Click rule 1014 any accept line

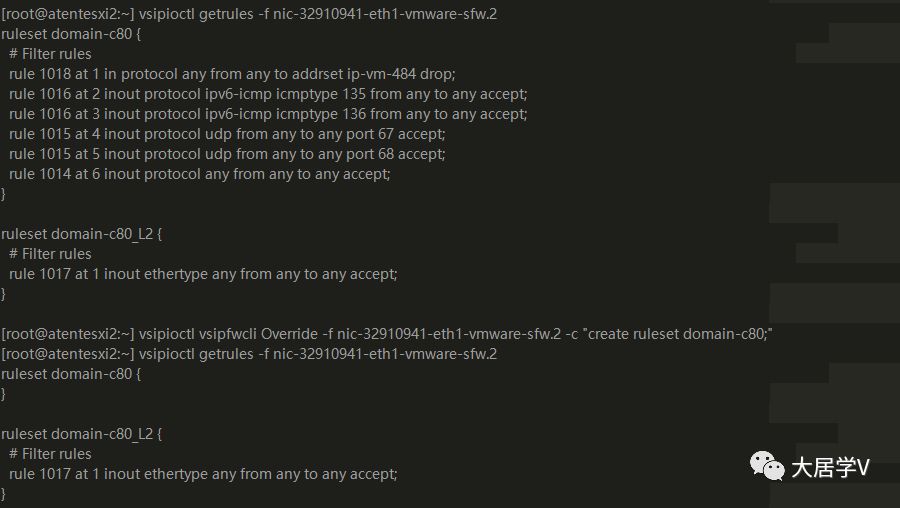200,174
